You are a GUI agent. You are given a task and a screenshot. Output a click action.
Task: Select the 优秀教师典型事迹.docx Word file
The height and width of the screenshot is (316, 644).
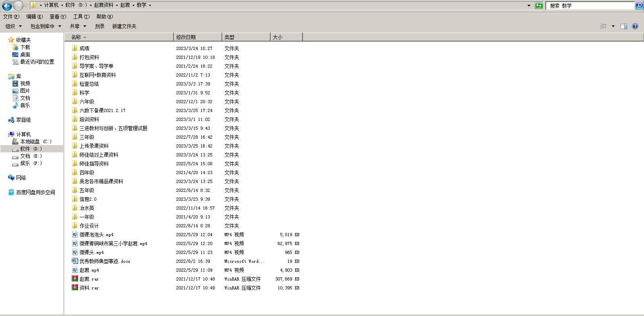(105, 261)
